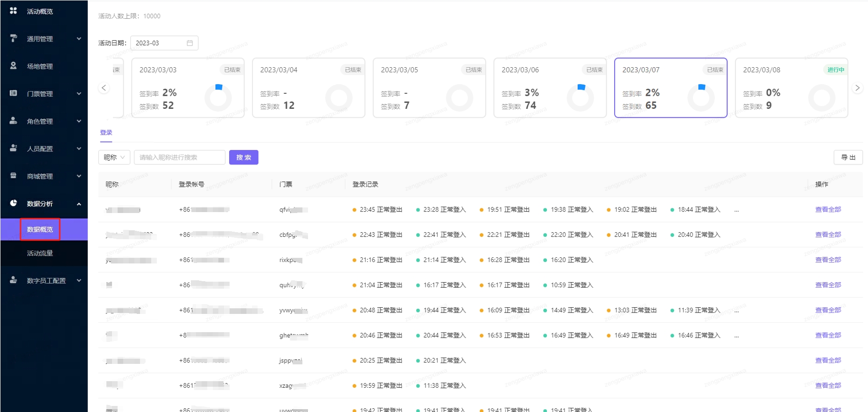Image resolution: width=868 pixels, height=412 pixels.
Task: Click the 数据分析 pie chart icon
Action: [13, 203]
